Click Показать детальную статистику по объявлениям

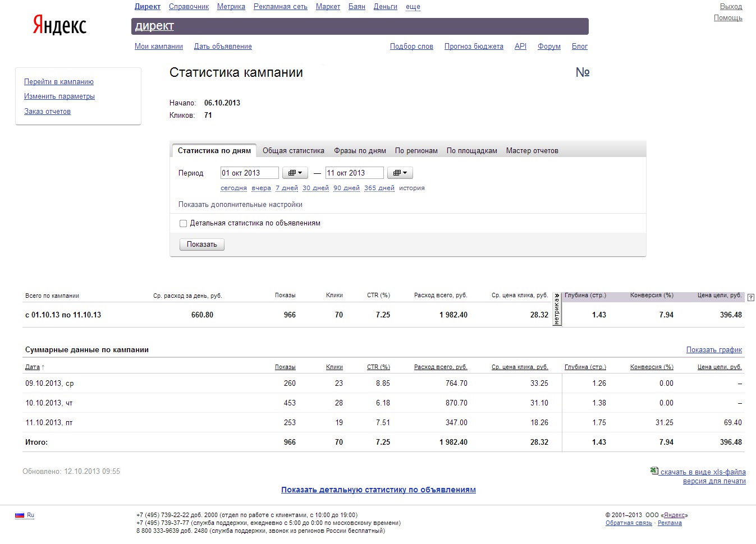378,490
